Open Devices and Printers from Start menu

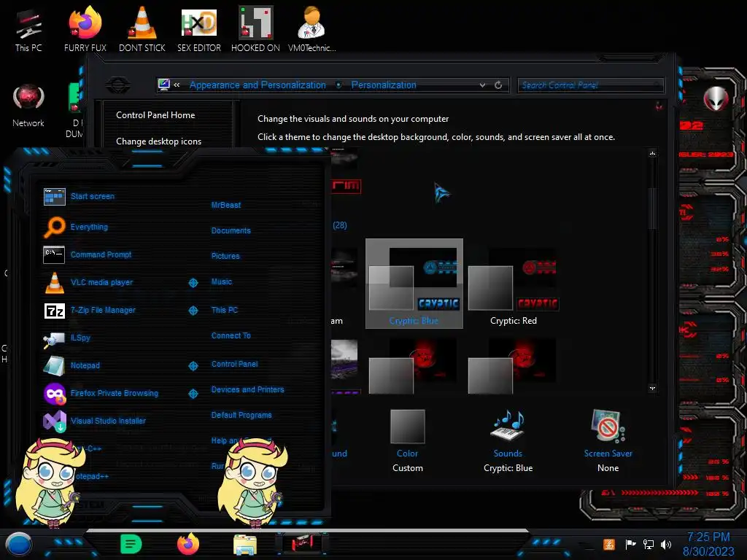pyautogui.click(x=248, y=389)
